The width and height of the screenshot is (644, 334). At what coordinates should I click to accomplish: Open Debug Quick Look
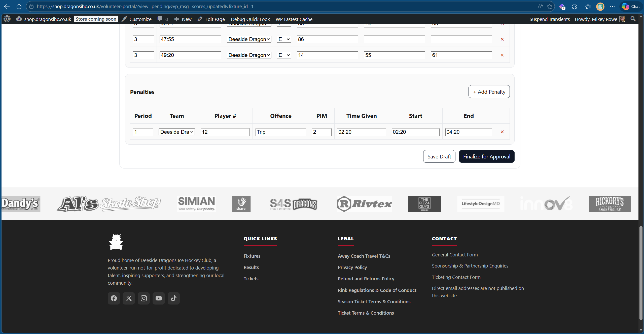point(250,19)
